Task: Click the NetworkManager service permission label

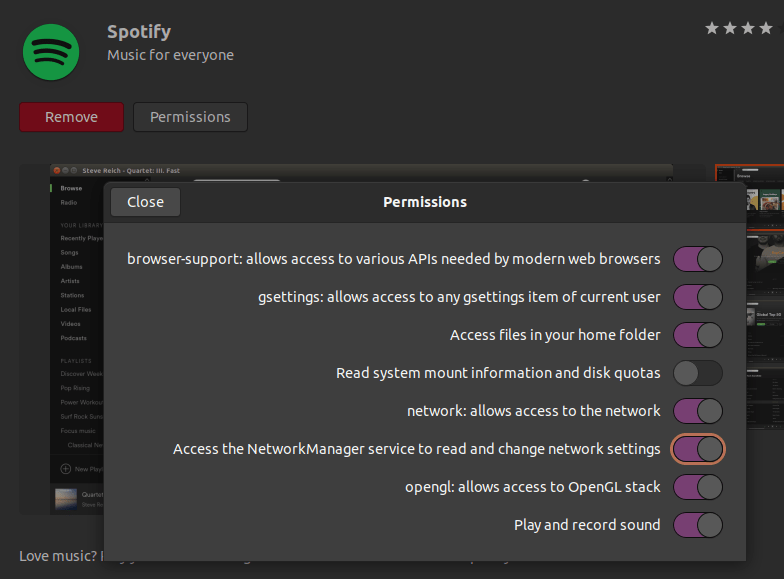Action: click(x=416, y=449)
